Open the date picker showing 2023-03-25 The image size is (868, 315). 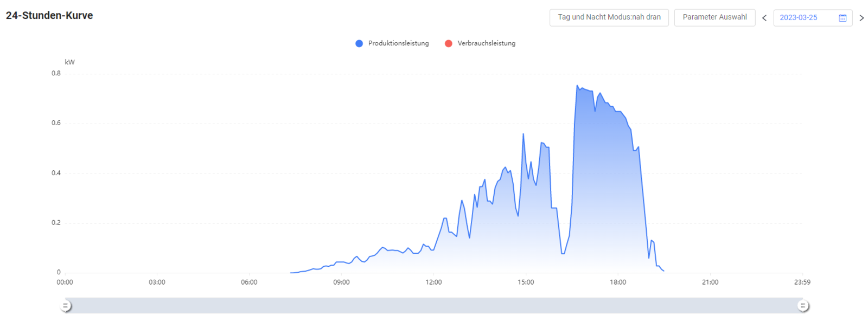(x=813, y=18)
